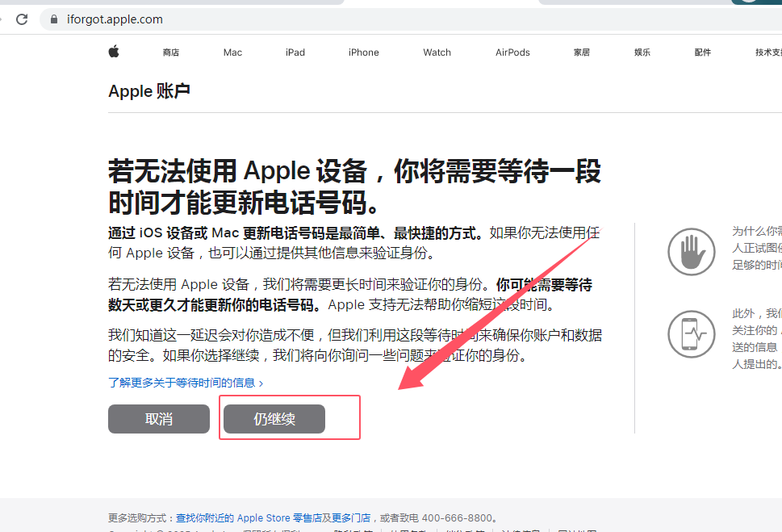Open the 配件 navigation item
This screenshot has width=782, height=532.
[703, 52]
